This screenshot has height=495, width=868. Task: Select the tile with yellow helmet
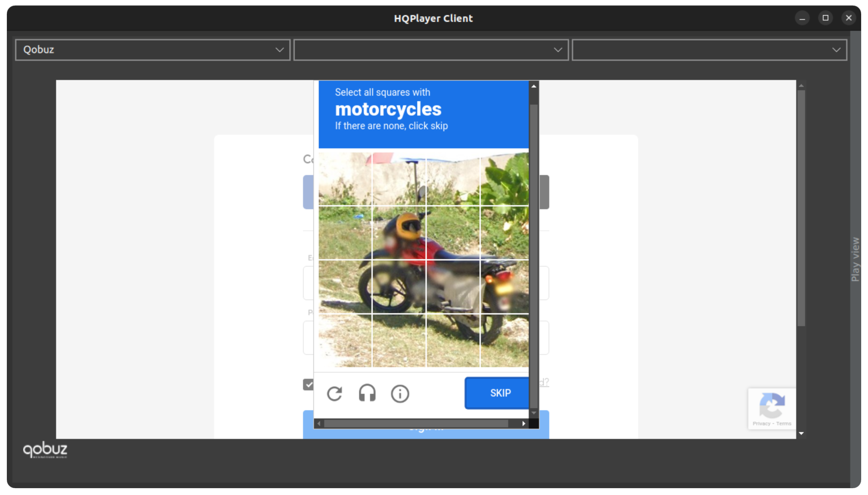(x=399, y=233)
